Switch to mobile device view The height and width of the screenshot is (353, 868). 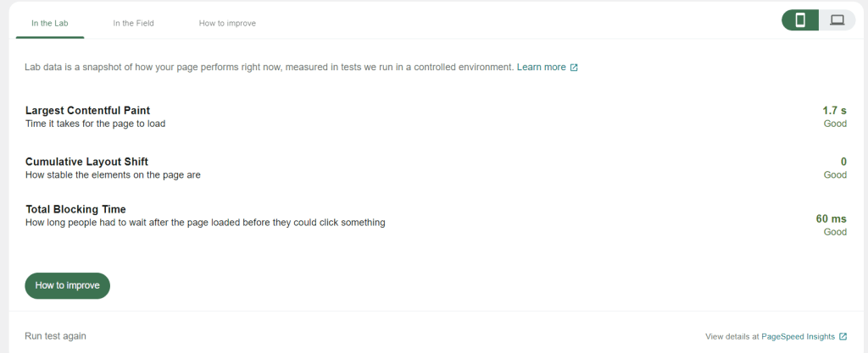(x=800, y=20)
